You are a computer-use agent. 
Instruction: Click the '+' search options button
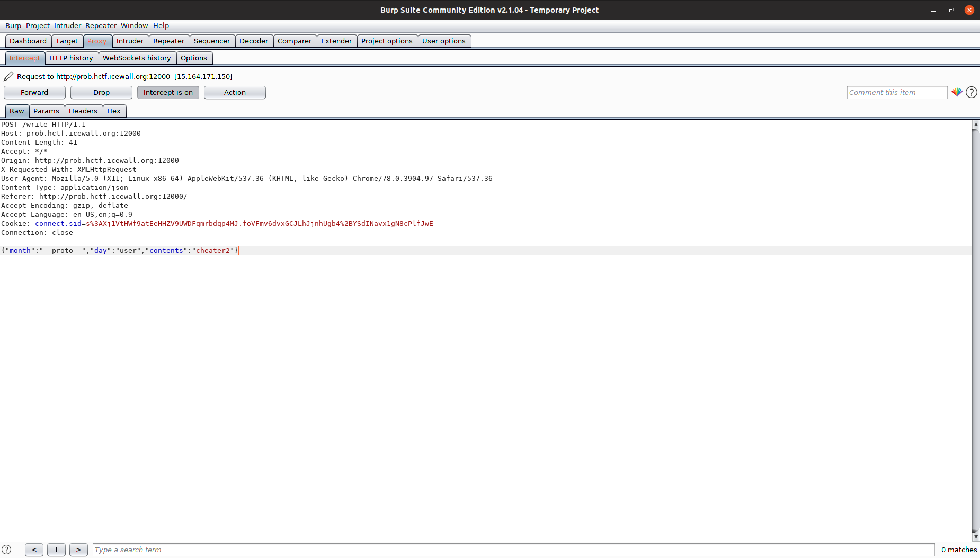tap(56, 550)
